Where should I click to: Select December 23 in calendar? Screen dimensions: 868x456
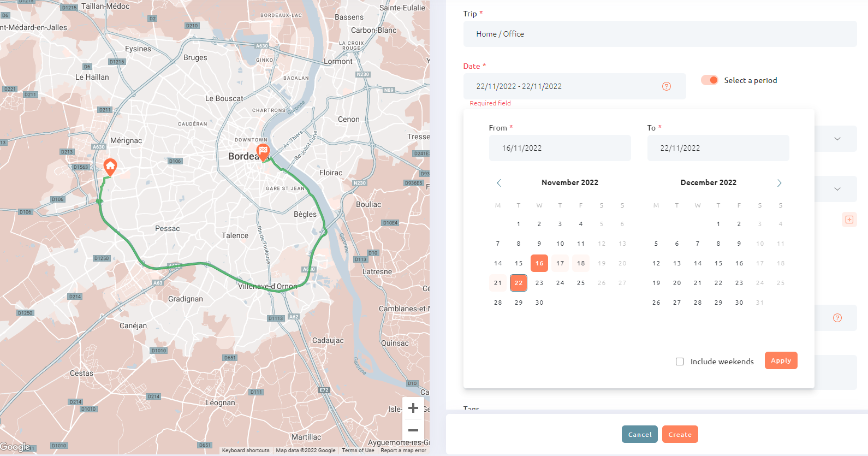(x=739, y=283)
